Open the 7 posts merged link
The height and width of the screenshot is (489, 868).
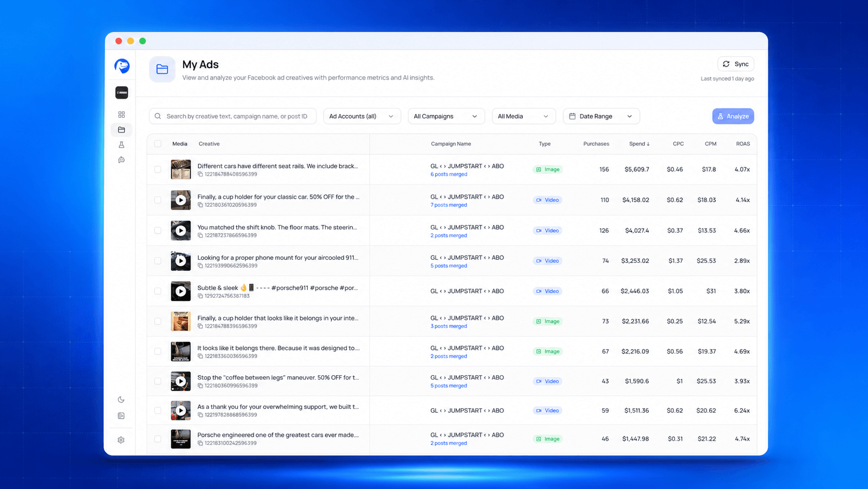pyautogui.click(x=449, y=205)
